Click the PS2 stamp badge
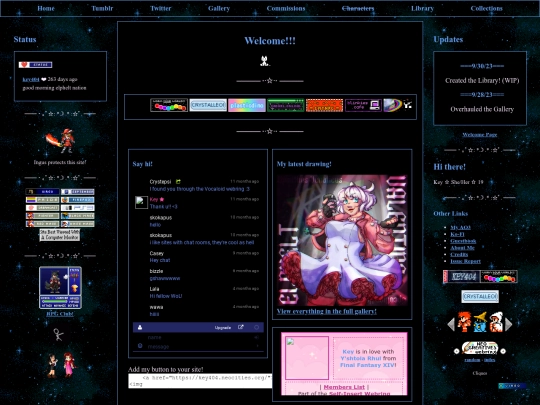 [x=77, y=208]
